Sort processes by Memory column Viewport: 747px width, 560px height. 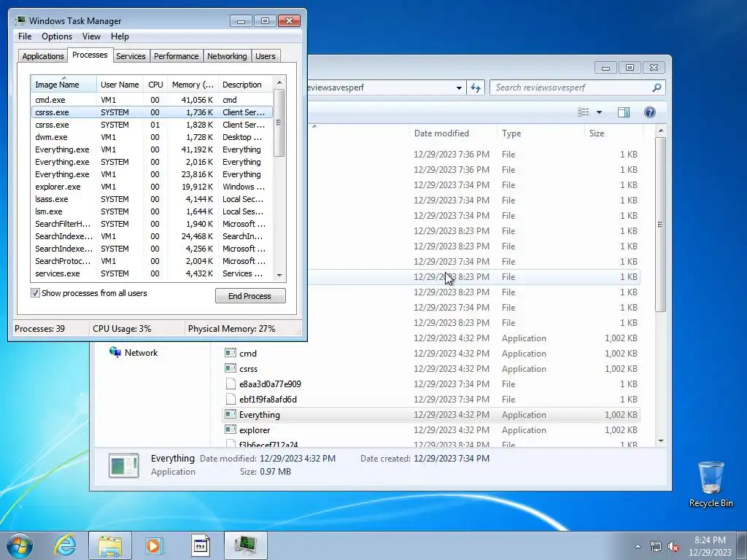pyautogui.click(x=193, y=85)
